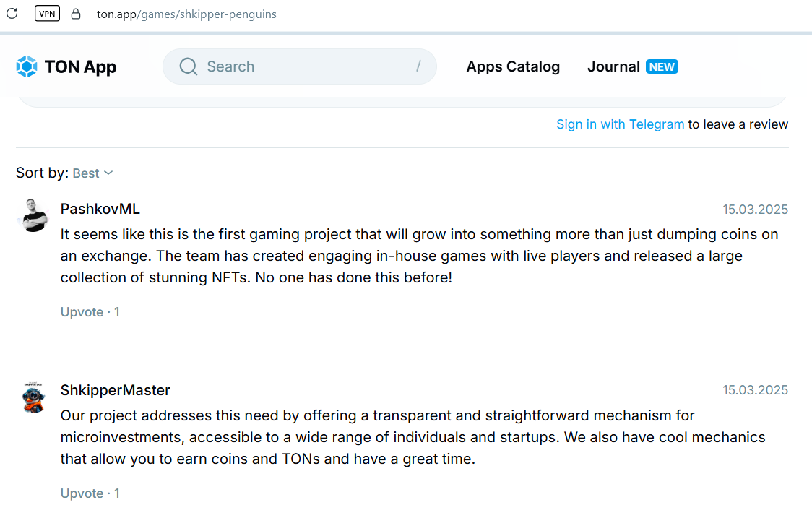Click the padlock site info icon

(x=76, y=14)
